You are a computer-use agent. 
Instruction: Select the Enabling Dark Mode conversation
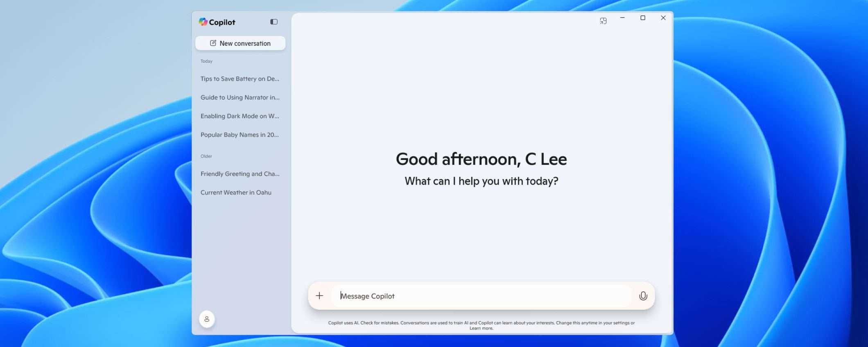click(240, 116)
